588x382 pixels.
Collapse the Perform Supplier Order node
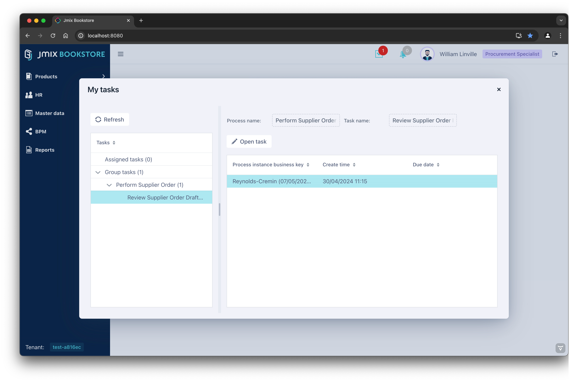coord(109,185)
